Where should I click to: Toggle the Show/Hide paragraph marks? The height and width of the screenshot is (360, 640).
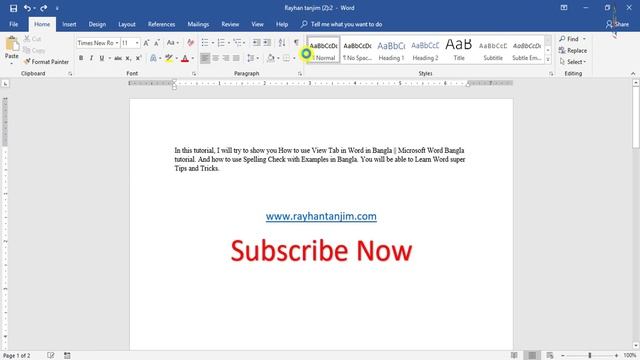(x=296, y=42)
